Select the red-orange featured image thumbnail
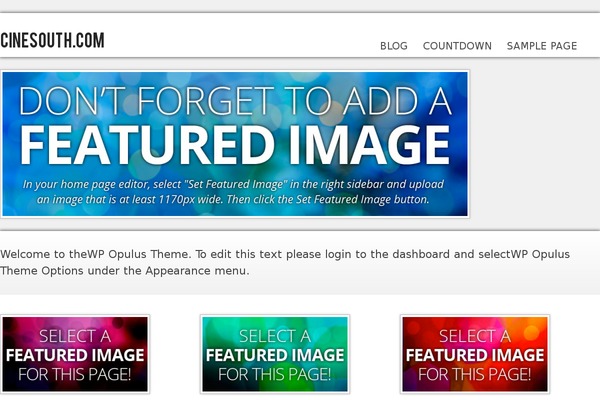600x400 pixels. 475,354
